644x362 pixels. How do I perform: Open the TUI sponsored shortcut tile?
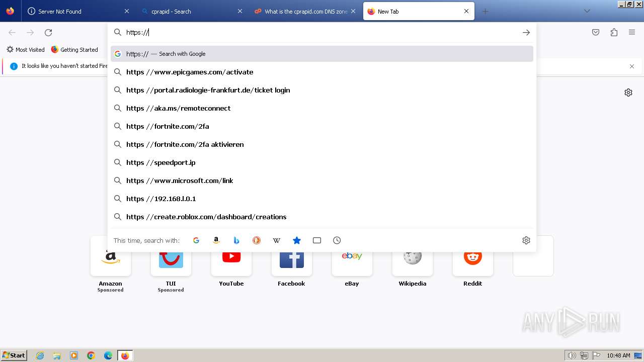tap(171, 264)
